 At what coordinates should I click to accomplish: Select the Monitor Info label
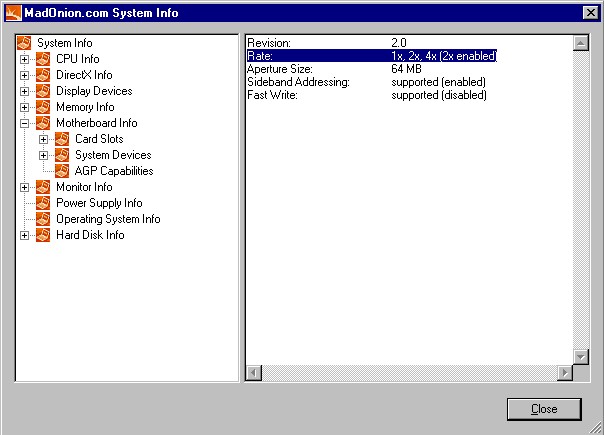84,187
